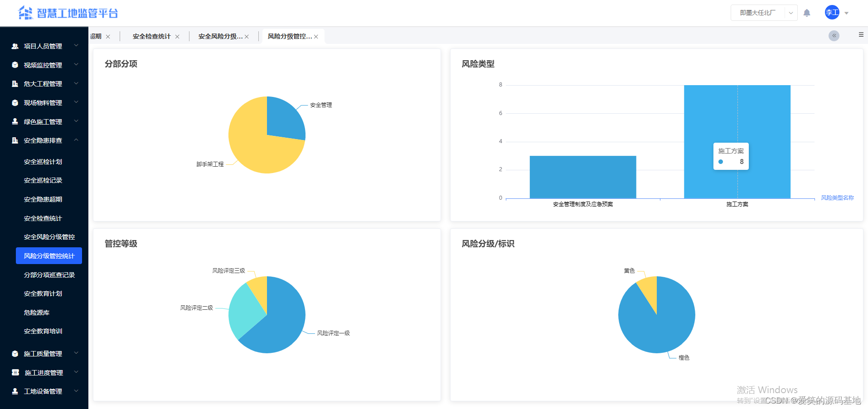
Task: Click the 风险评定一级 pie label
Action: (333, 333)
